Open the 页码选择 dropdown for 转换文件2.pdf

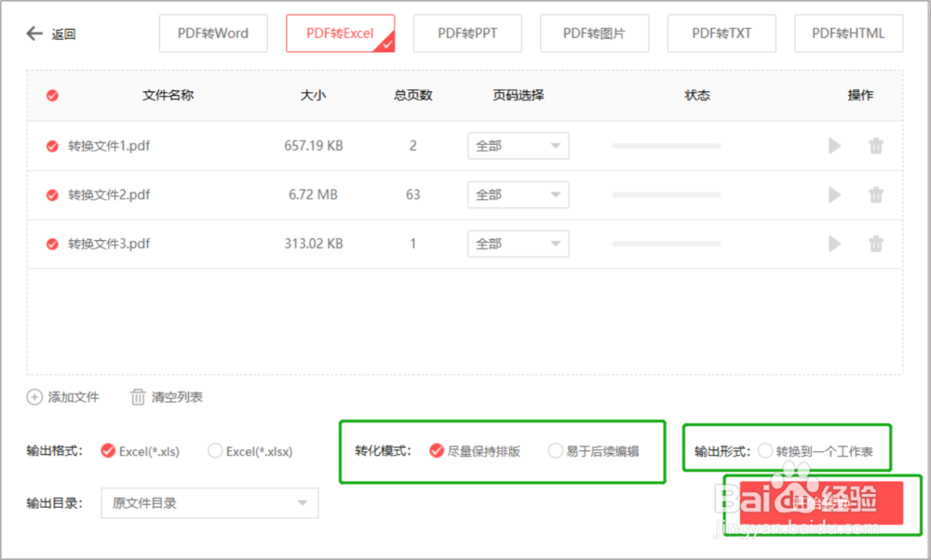518,194
